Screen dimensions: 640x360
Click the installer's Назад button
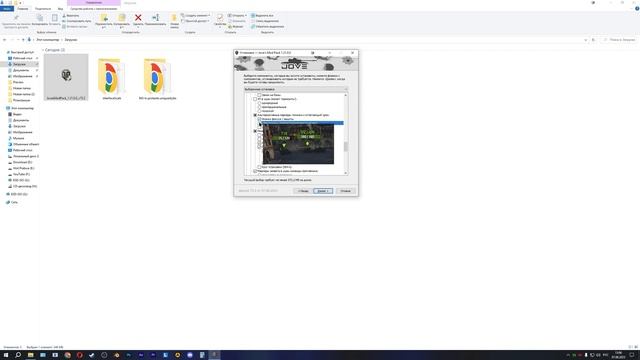click(x=303, y=191)
